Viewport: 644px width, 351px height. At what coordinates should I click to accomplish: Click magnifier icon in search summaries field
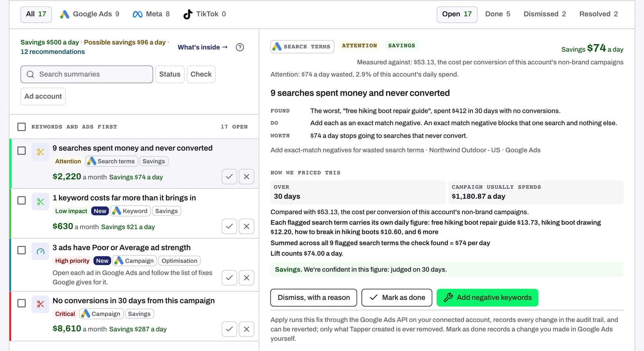[31, 74]
